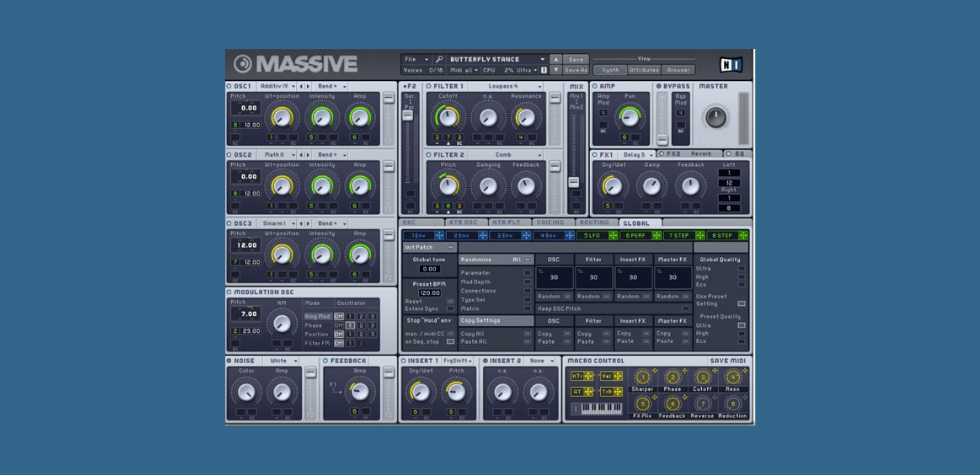
Task: Click the Browser view button
Action: pos(678,70)
